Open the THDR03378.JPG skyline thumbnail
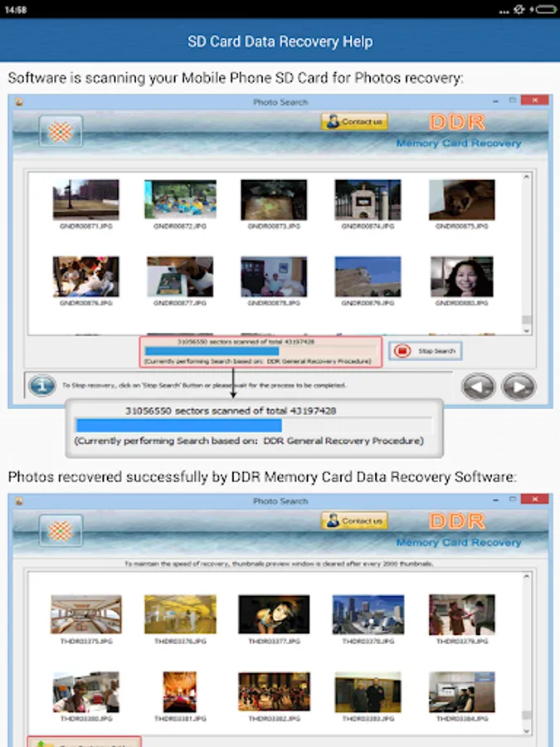 368,614
